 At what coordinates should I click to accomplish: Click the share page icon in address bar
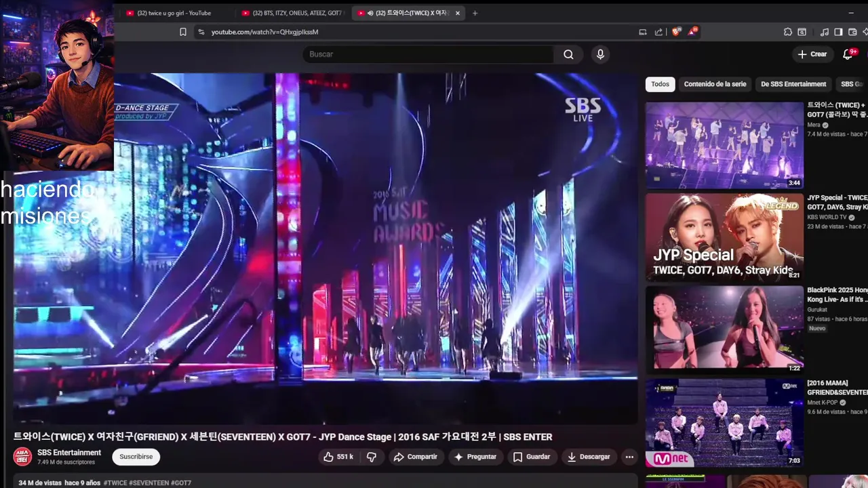pos(658,32)
